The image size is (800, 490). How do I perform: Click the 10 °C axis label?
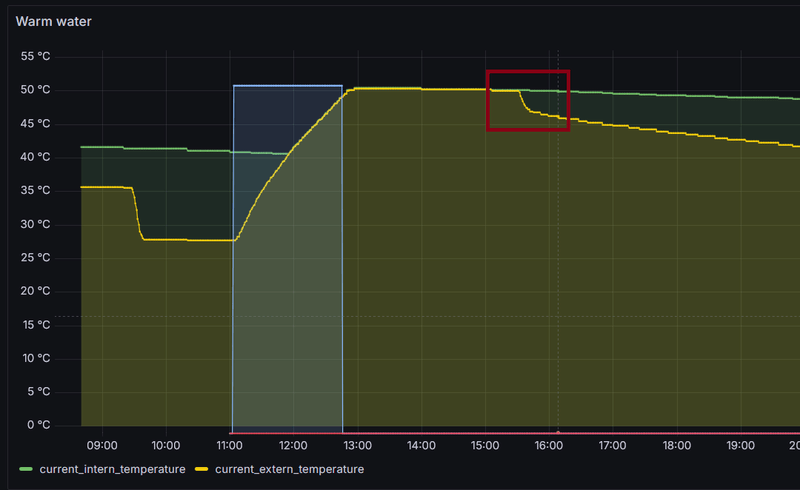click(36, 358)
